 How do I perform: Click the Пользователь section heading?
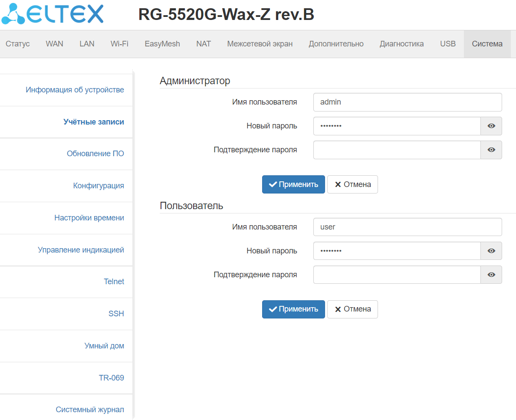point(191,206)
